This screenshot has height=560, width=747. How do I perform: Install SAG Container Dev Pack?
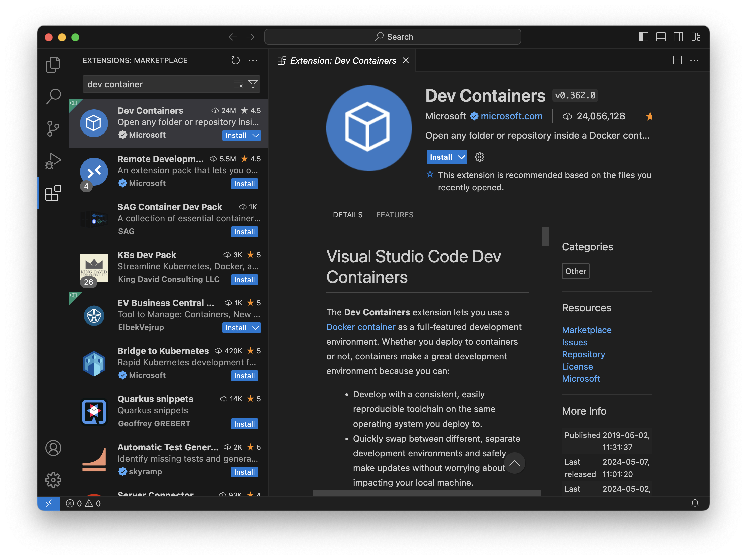(245, 232)
